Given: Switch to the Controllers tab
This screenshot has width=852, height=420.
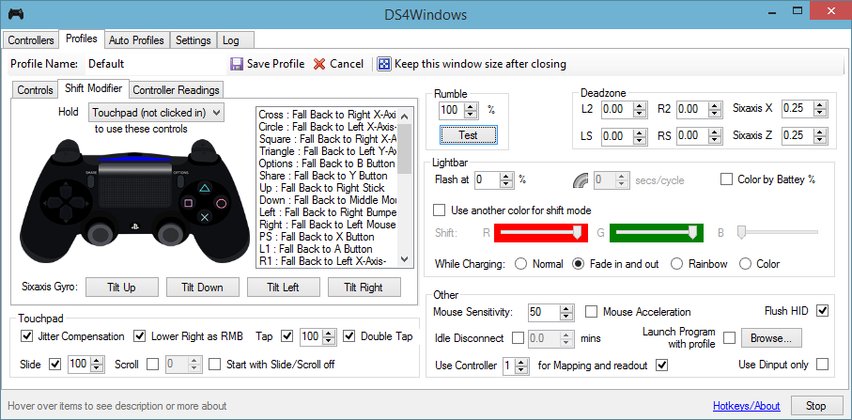Looking at the screenshot, I should coord(31,41).
